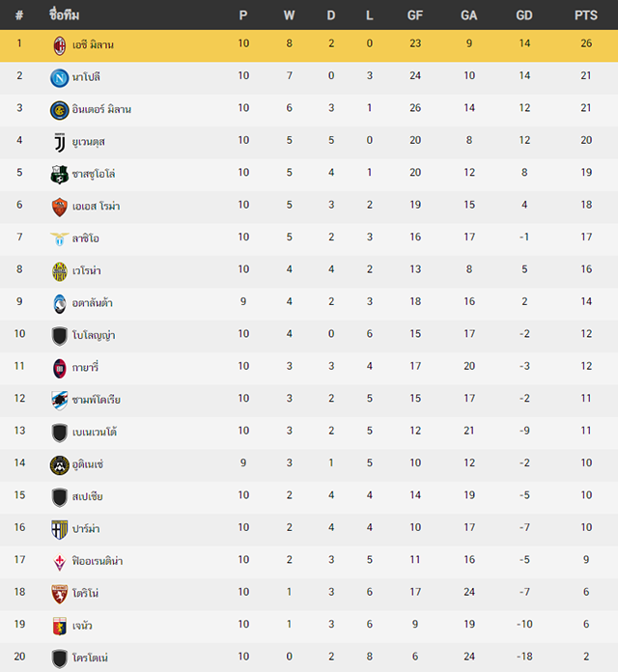Click the ชื่อทีม column header

[65, 15]
